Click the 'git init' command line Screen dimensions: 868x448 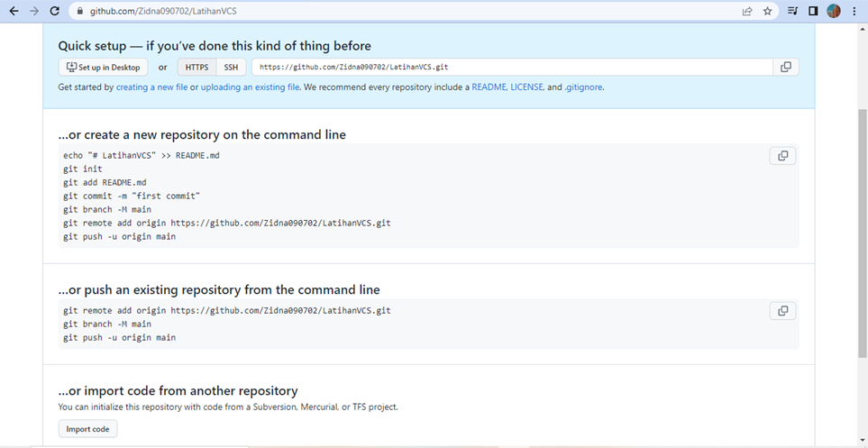83,169
